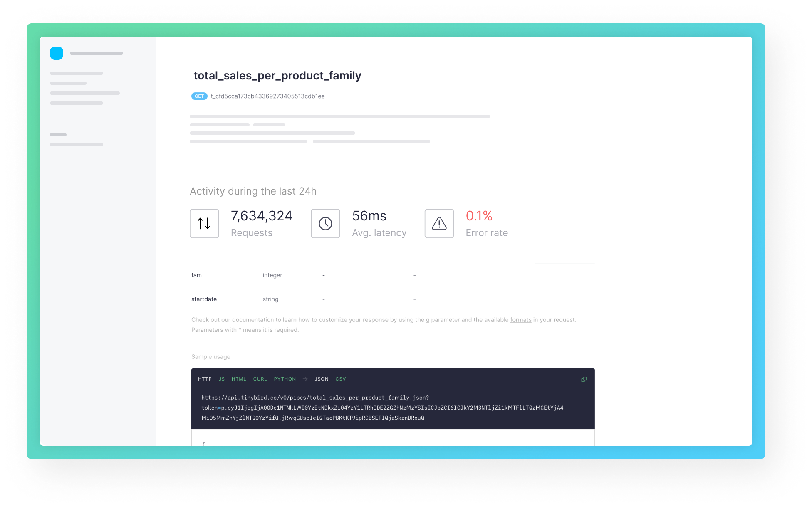Click the arrow between PYTHON and JSON
812x509 pixels.
tap(306, 379)
